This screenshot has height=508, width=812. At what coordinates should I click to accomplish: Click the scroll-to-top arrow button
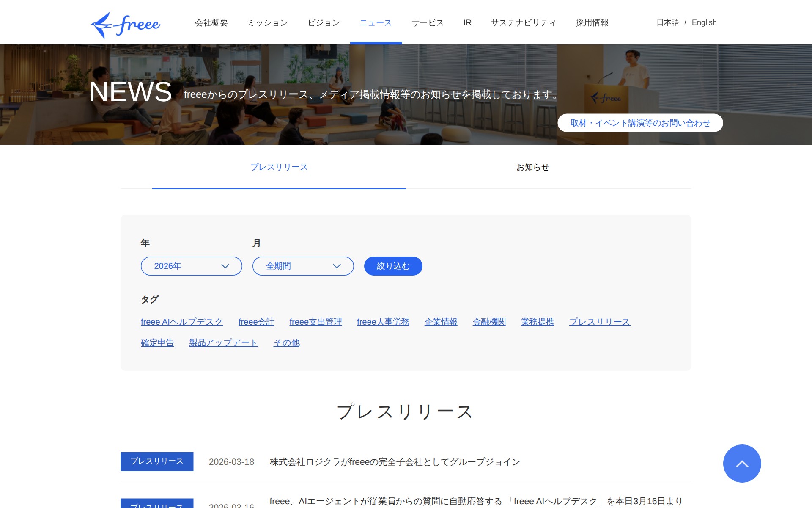(742, 464)
